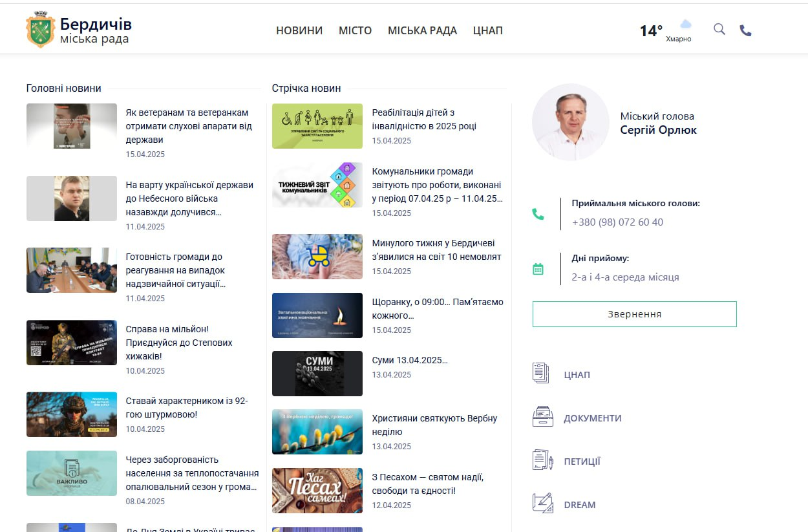Click the 'Хаг Песах самеах' thumbnail
This screenshot has height=532, width=808.
(x=317, y=491)
